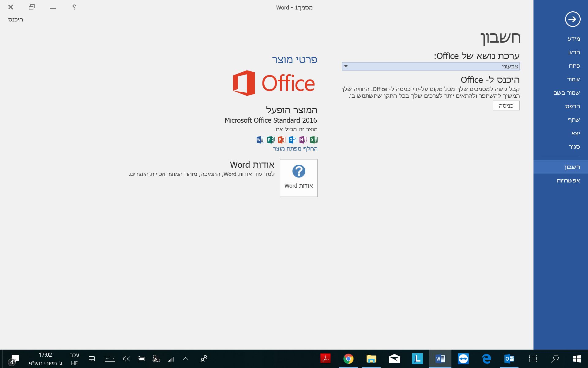The width and height of the screenshot is (588, 368).
Task: Open Outlook from the taskbar
Action: click(509, 358)
